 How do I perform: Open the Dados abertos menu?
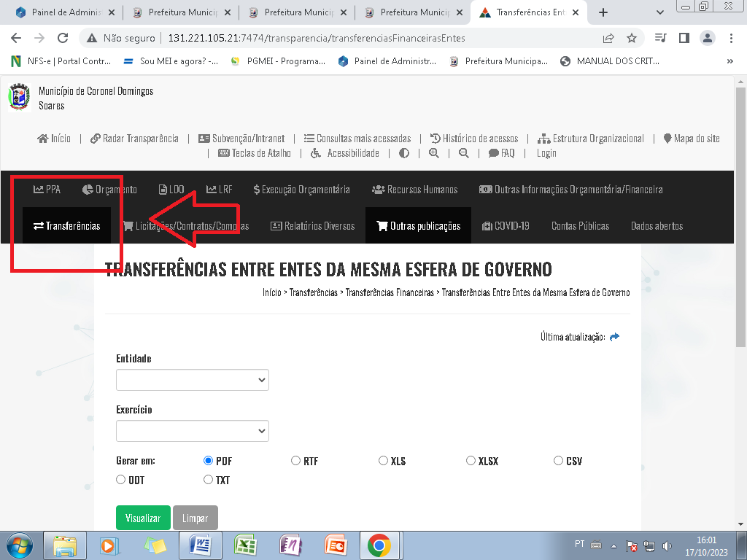point(657,226)
